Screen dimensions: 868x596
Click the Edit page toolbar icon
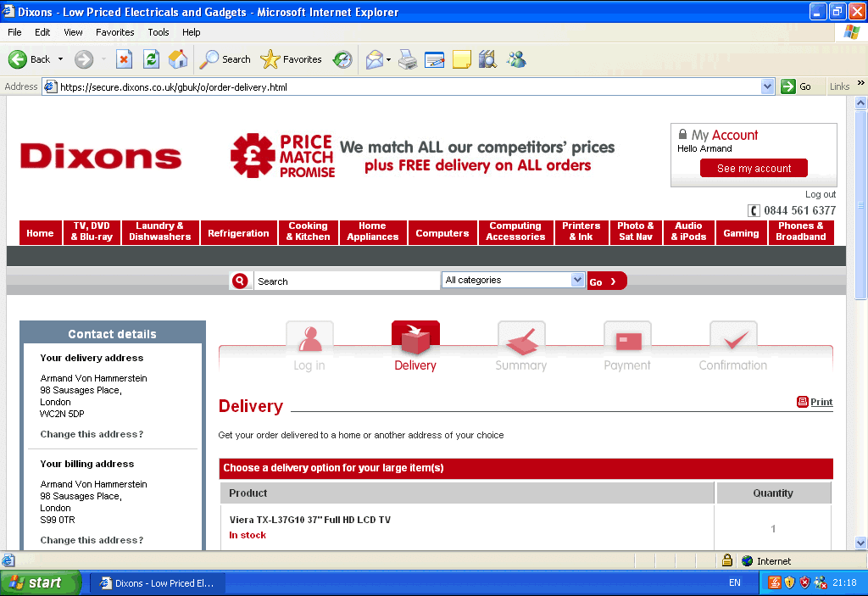435,59
